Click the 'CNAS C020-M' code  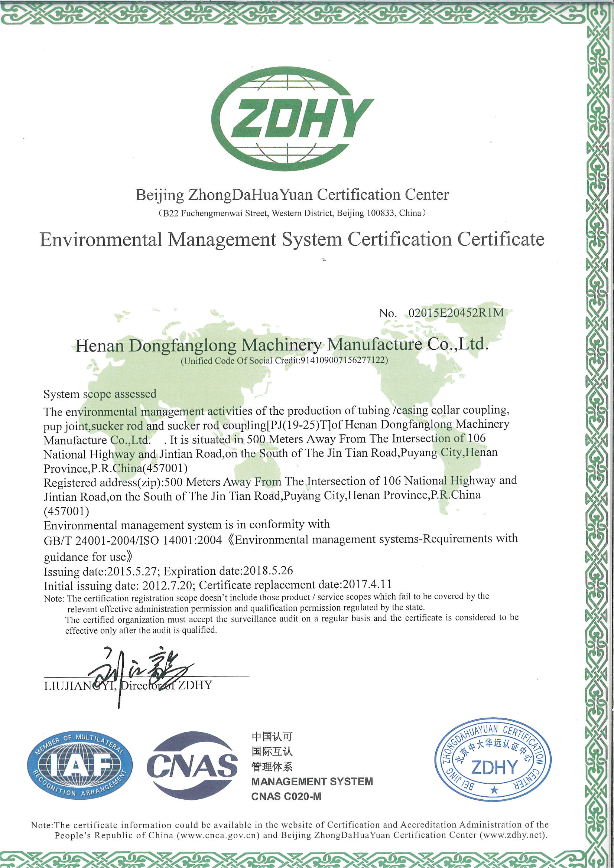(x=286, y=797)
